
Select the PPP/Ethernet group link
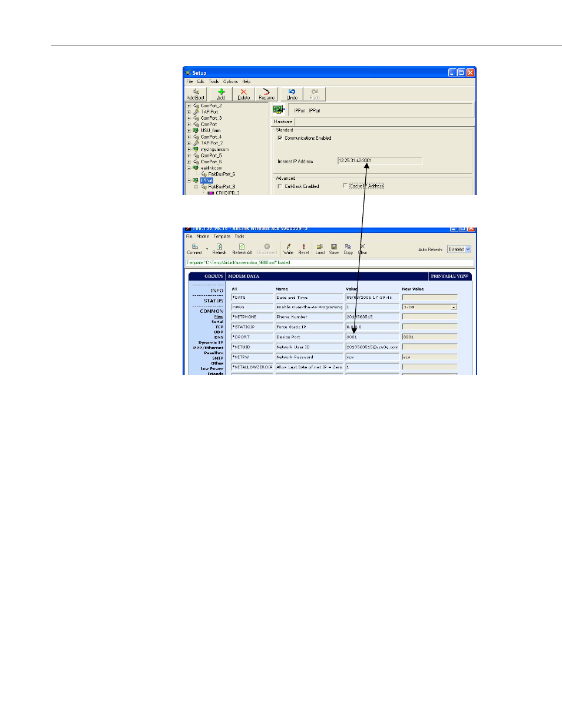209,348
